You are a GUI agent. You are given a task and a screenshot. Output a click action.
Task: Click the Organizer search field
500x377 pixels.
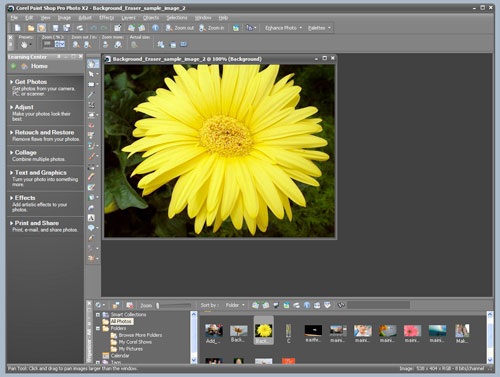[379, 305]
